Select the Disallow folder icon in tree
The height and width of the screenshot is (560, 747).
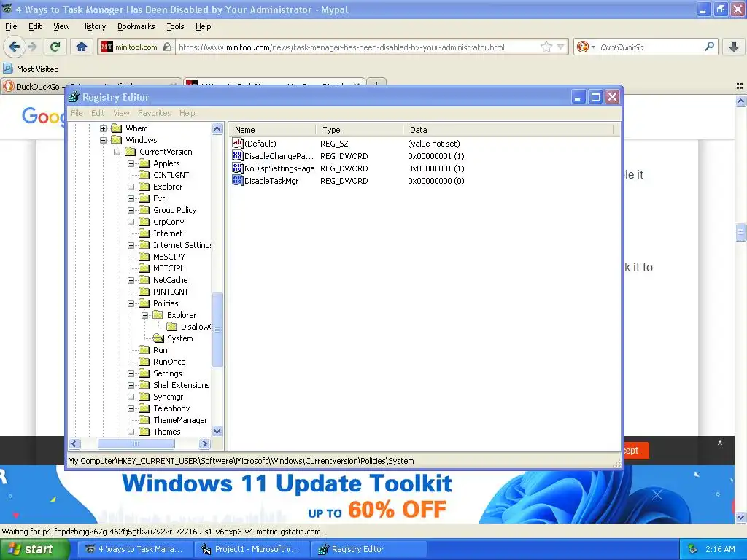172,327
